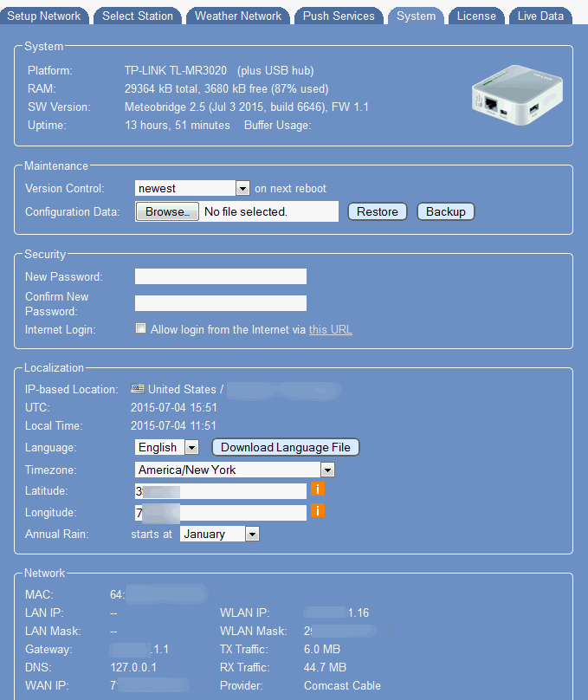
Task: Go to the Weather Network tab
Action: pyautogui.click(x=238, y=16)
